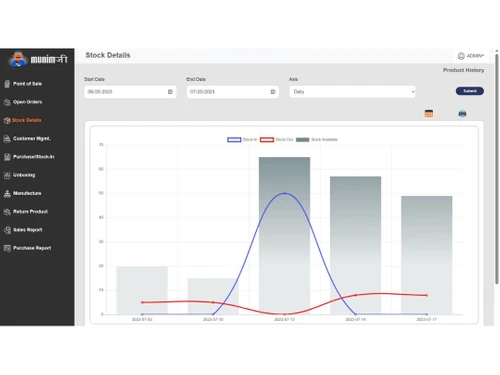500x375 pixels.
Task: Open the Purchase Report page
Action: 32,248
